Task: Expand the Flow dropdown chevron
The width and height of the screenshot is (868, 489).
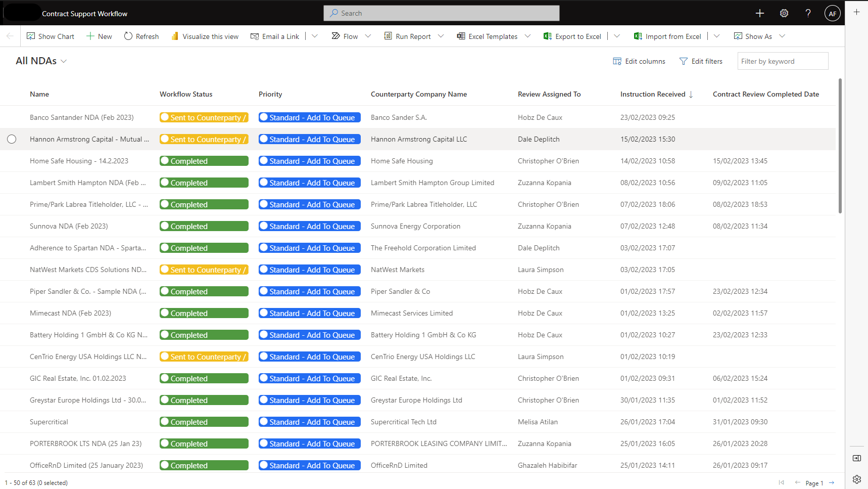Action: point(368,36)
